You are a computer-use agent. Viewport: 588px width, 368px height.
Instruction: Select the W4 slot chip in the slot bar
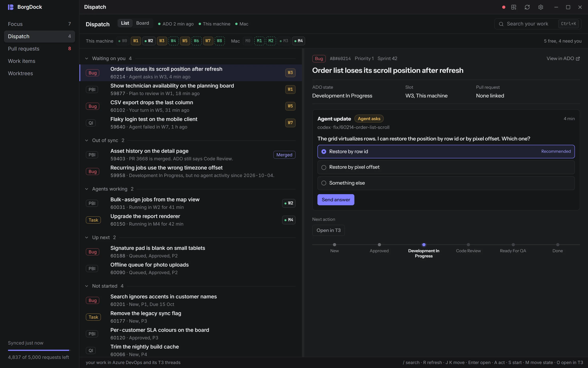173,41
